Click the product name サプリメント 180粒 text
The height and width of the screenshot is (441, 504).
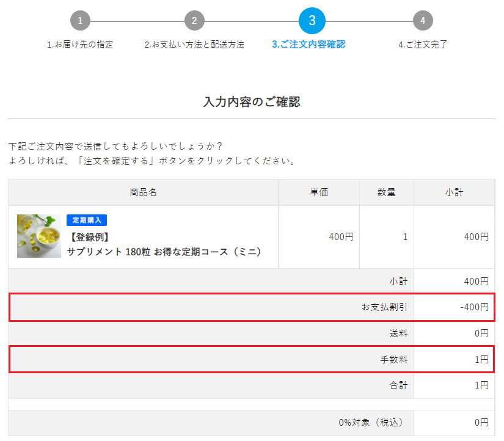click(164, 252)
